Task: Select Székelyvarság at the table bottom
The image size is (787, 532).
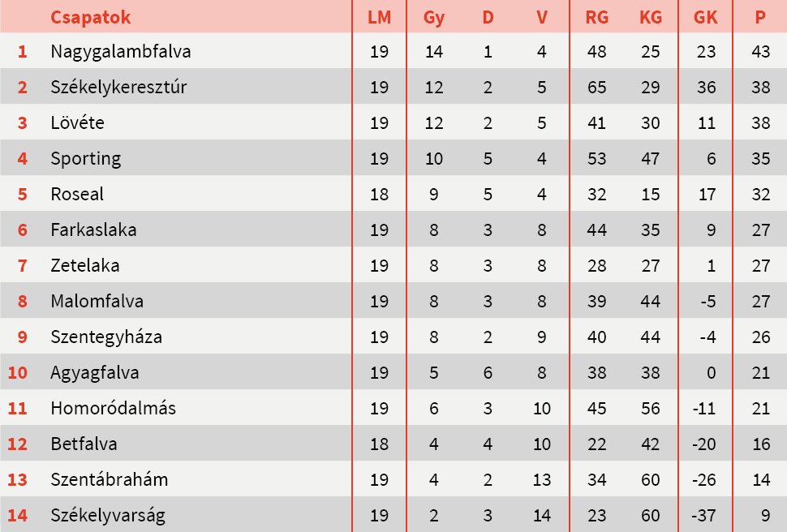Action: pyautogui.click(x=108, y=516)
